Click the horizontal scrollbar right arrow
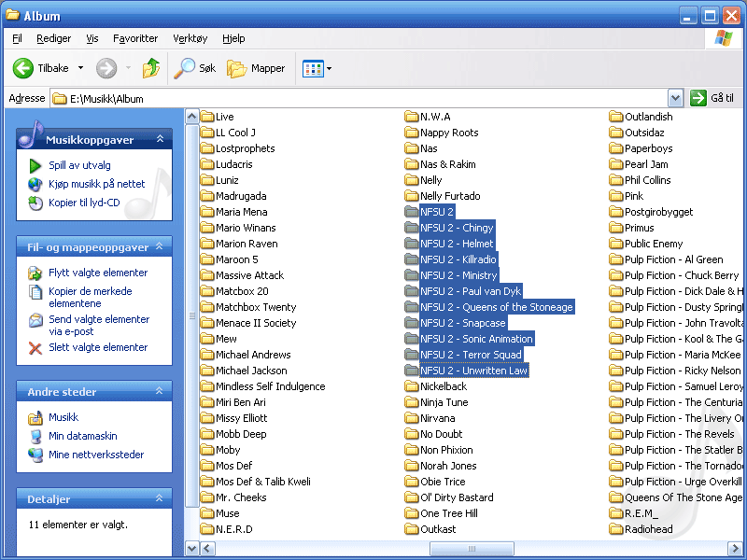Screen dimensions: 747x560 tap(734, 549)
